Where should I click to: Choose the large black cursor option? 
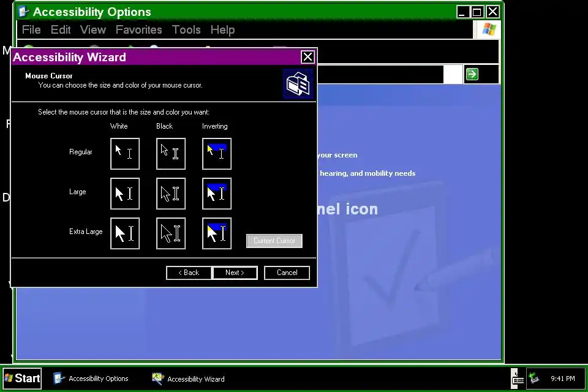point(171,194)
